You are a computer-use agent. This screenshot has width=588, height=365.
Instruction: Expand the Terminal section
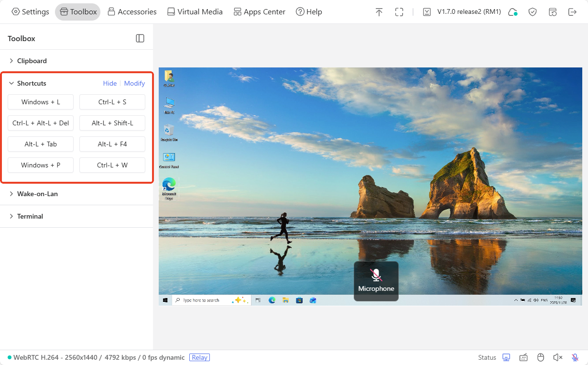click(x=31, y=216)
